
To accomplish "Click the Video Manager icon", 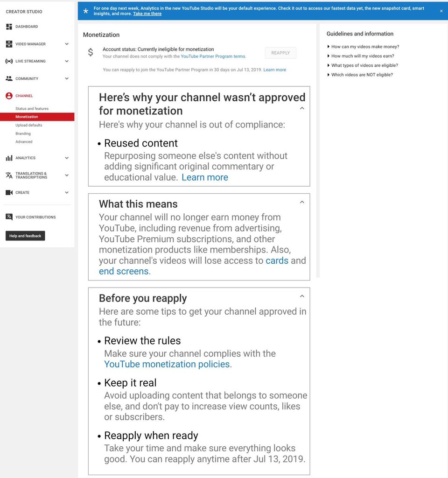I will click(9, 44).
